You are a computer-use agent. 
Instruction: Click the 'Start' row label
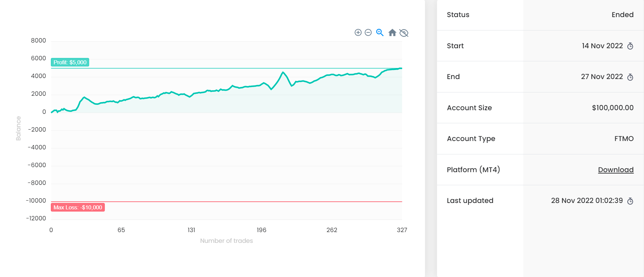pos(455,46)
